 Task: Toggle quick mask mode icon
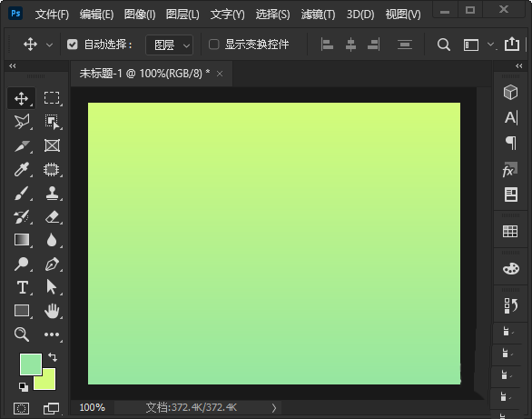(21, 408)
